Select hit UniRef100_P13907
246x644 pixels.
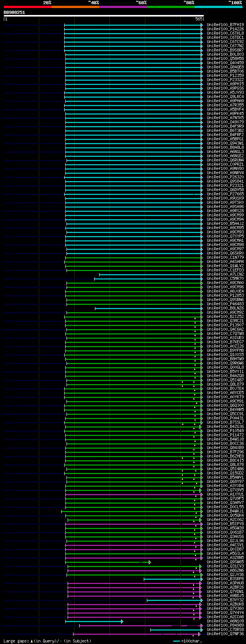225,325
